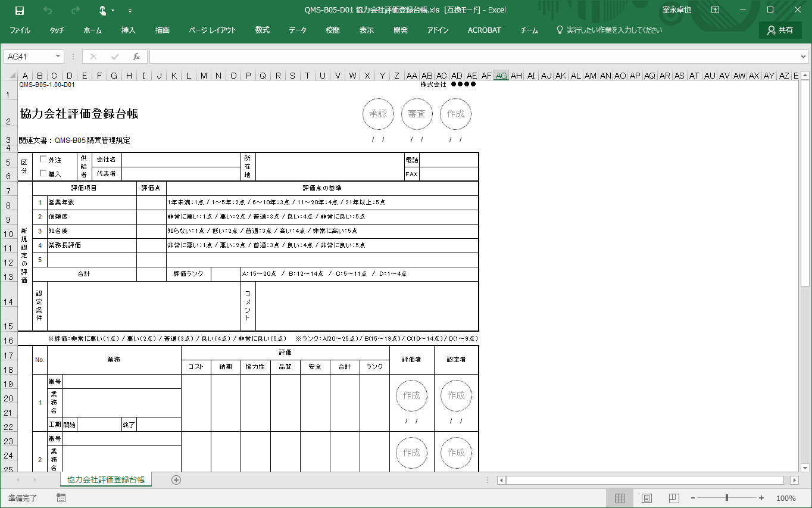
Task: Click the horizontal scrollbar right arrow
Action: point(794,480)
